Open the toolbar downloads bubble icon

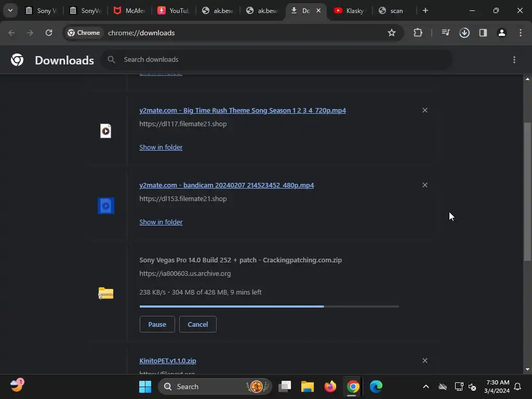pyautogui.click(x=464, y=33)
